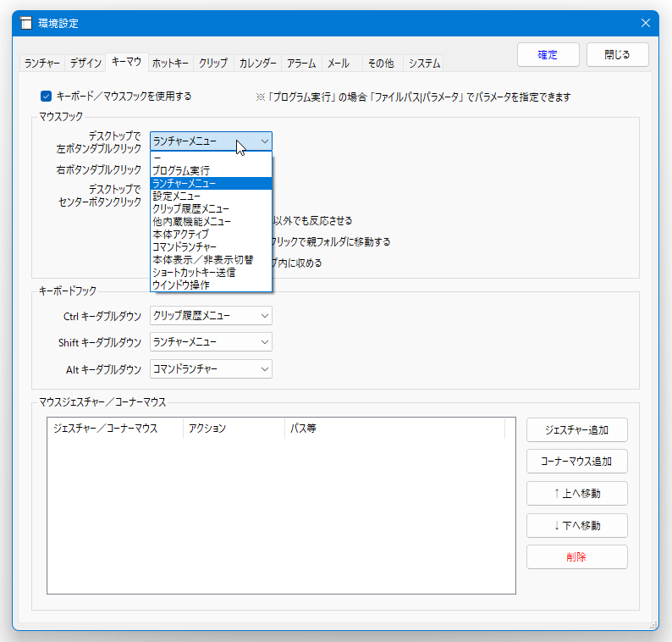Click the 閉じる button
Viewport: 672px width, 642px height.
(x=617, y=55)
